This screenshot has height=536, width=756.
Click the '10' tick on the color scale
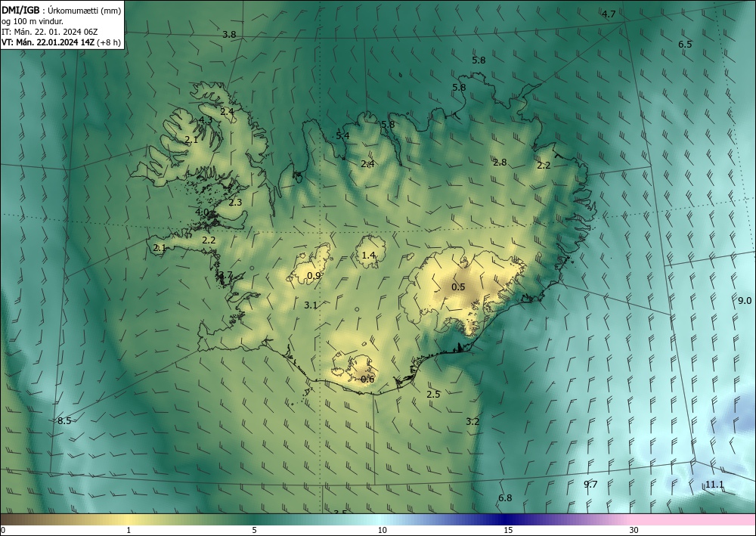pos(382,530)
